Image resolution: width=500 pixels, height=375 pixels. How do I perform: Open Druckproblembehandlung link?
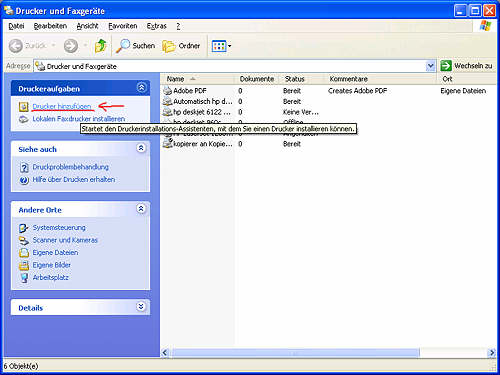70,167
